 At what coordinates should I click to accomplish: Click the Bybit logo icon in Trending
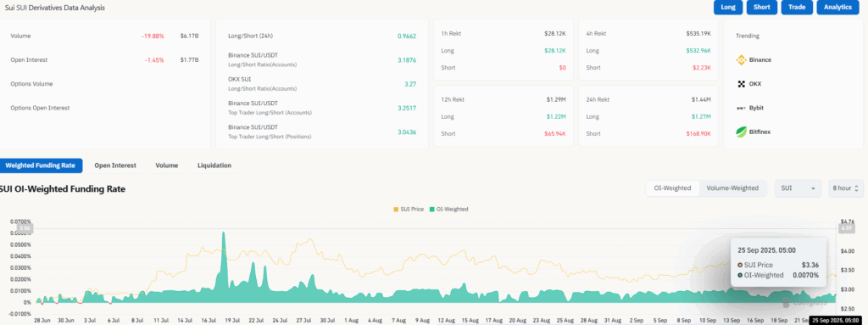tap(741, 108)
